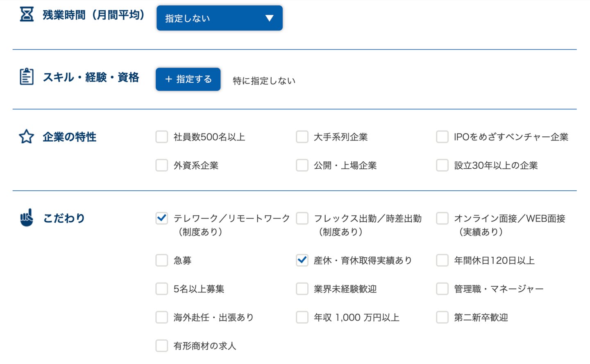Check the 社員数500名以上 checkbox
Screen dimensions: 590x364
click(x=161, y=137)
